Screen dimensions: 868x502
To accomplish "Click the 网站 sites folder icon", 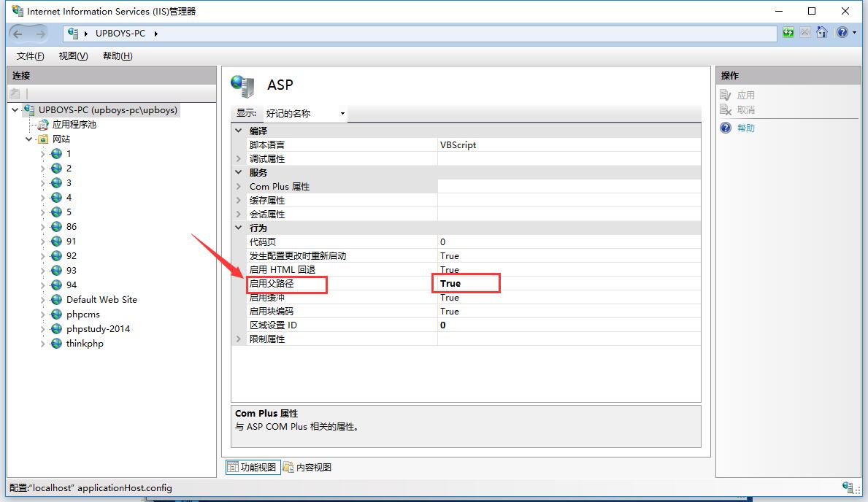I will pyautogui.click(x=43, y=139).
